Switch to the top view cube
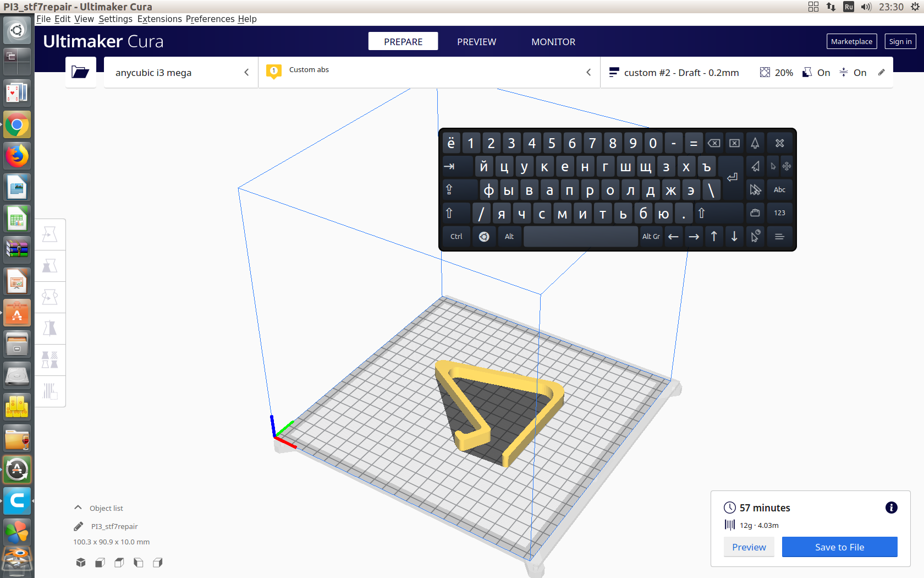The height and width of the screenshot is (578, 924). (x=119, y=562)
